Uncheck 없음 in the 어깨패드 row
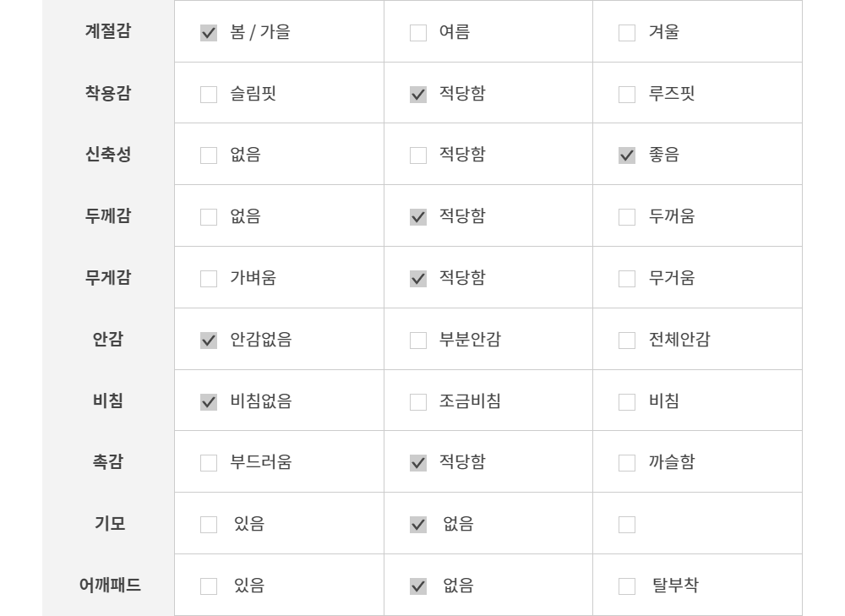The image size is (845, 616). 418,586
